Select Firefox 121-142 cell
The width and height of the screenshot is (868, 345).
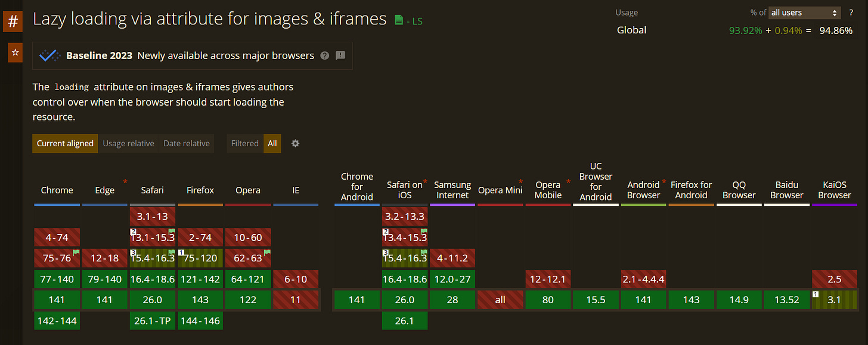200,279
